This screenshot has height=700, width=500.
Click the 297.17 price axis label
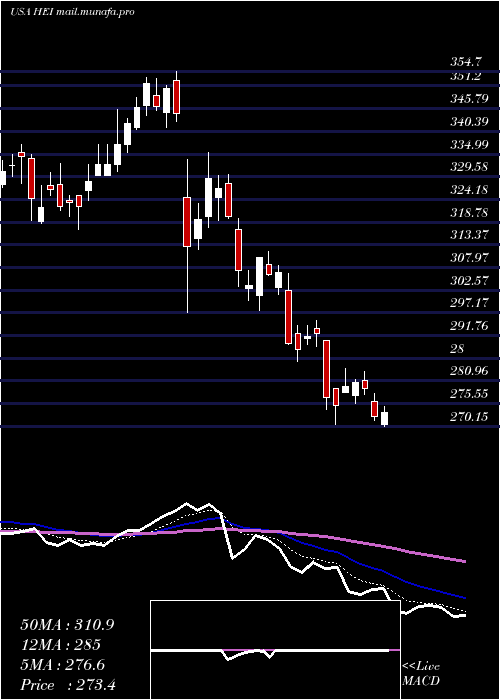[x=469, y=303]
